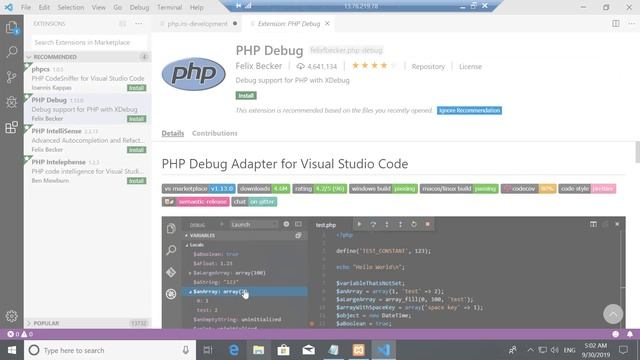
Task: Switch to the php.ini-development tab
Action: point(199,24)
